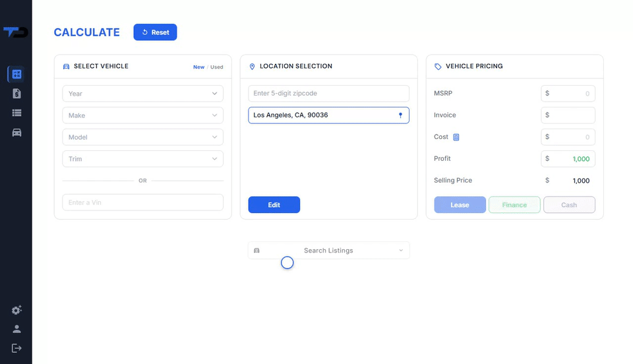
Task: Click the CALCULATE page heading
Action: 87,32
